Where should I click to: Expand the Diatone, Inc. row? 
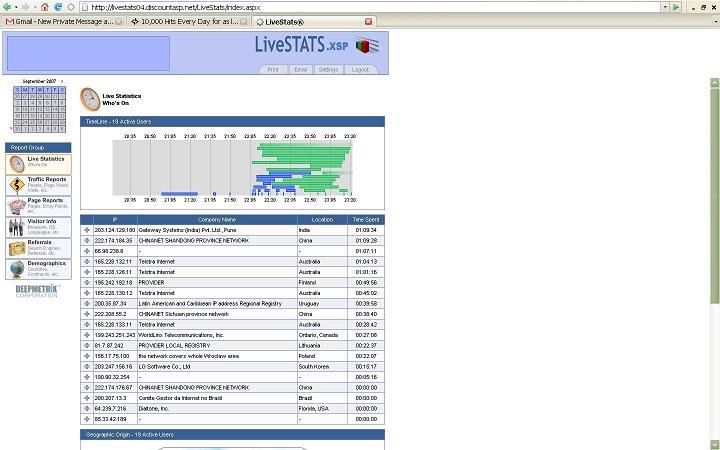point(87,409)
